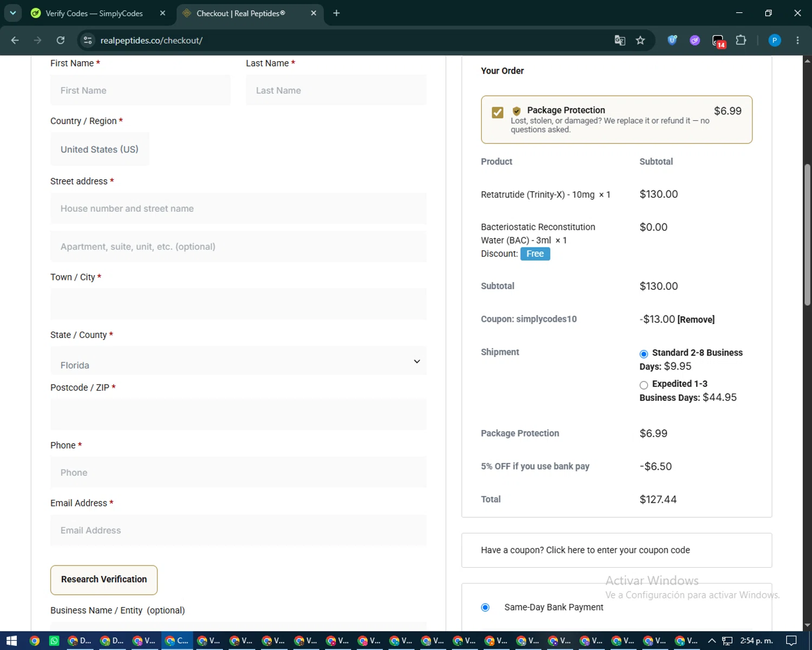Open the Extensions puzzle-piece menu
Screen dimensions: 812x650
coord(741,40)
